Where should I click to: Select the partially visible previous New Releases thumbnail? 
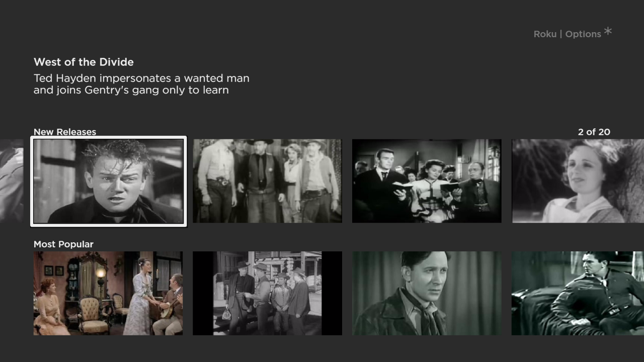point(12,181)
